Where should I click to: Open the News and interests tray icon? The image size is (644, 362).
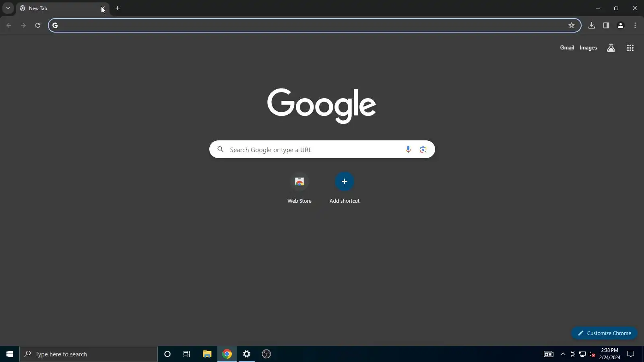pos(549,354)
